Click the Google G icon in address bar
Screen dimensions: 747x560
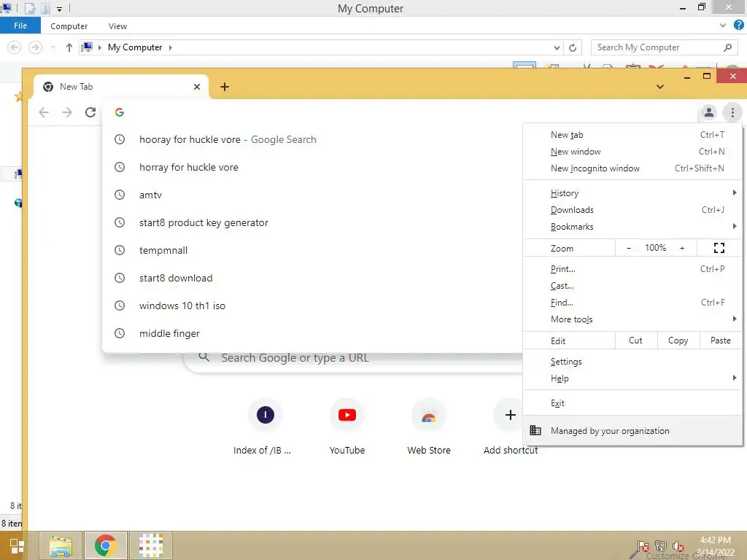click(120, 112)
